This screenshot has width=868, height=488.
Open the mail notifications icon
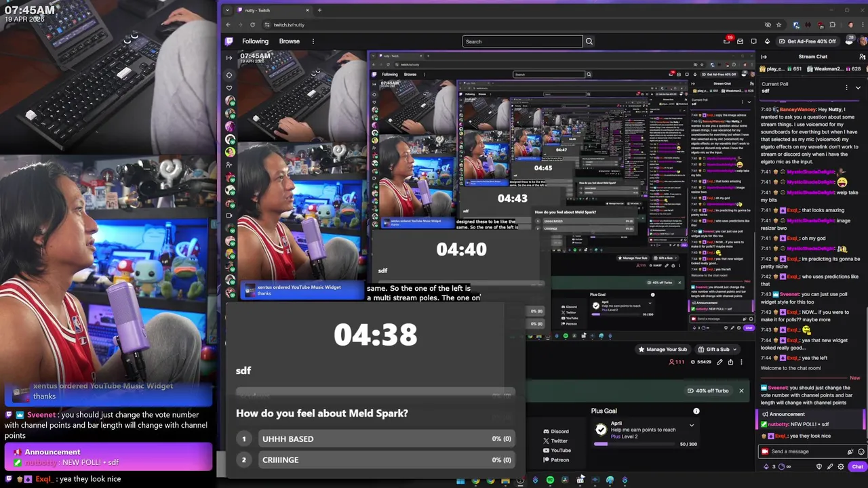pyautogui.click(x=740, y=41)
